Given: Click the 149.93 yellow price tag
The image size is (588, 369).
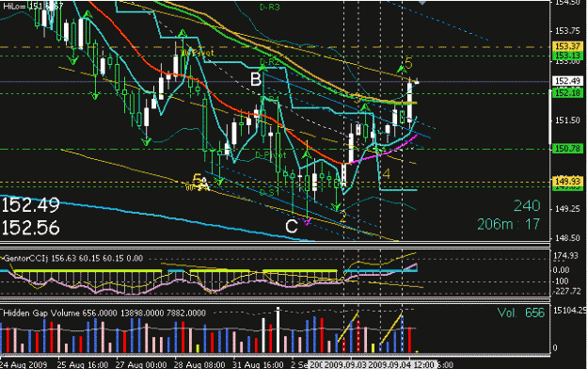Looking at the screenshot, I should point(567,182).
